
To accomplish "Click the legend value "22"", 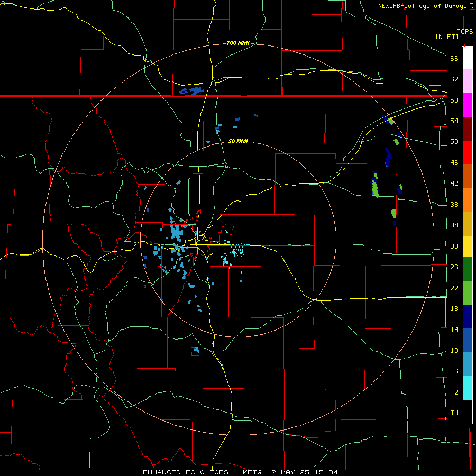I will 454,288.
